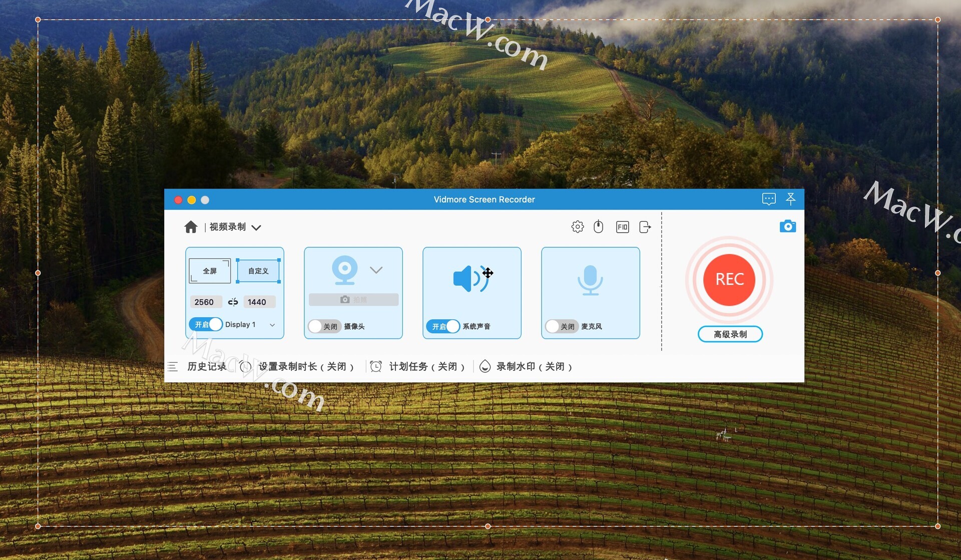Disable the 系统声音 system sound toggle
961x560 pixels.
pyautogui.click(x=443, y=326)
